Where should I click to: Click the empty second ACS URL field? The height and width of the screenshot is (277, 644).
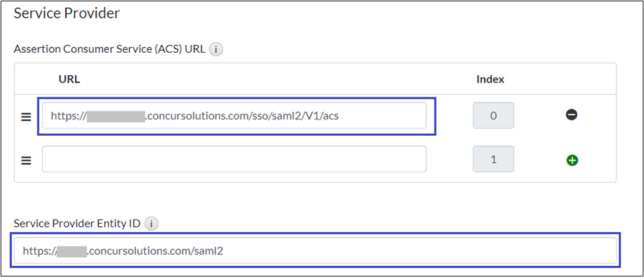(x=234, y=160)
